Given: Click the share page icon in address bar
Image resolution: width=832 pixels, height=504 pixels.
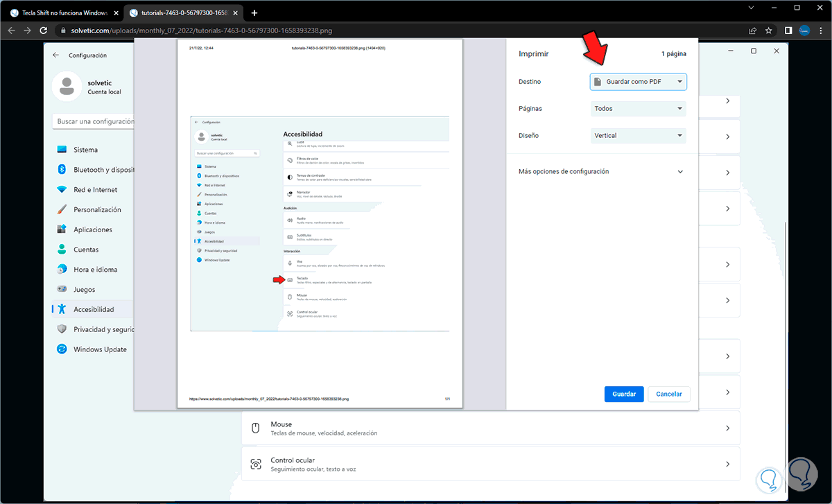Looking at the screenshot, I should point(752,31).
